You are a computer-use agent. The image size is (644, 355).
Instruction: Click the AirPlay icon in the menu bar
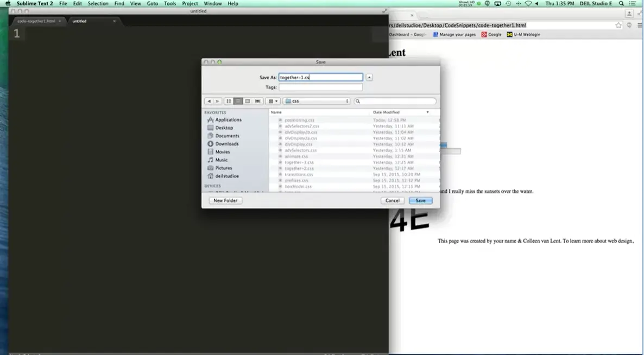pyautogui.click(x=497, y=3)
